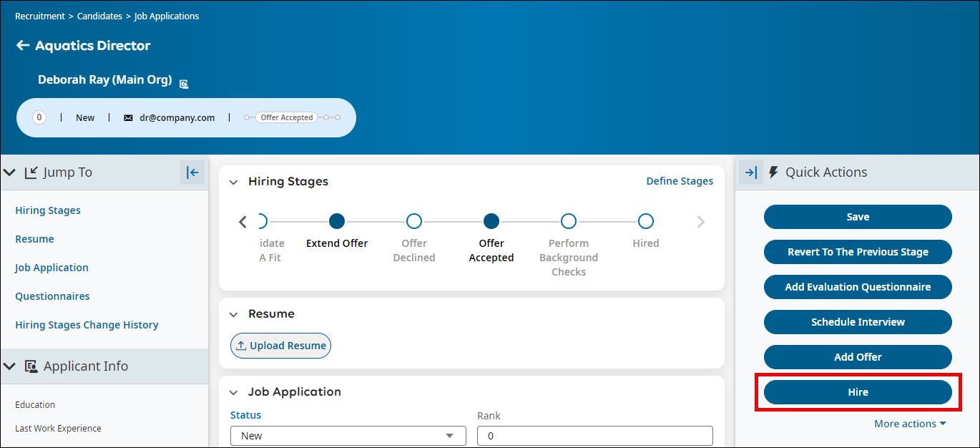Click the upload icon in Upload Resume

tap(241, 346)
